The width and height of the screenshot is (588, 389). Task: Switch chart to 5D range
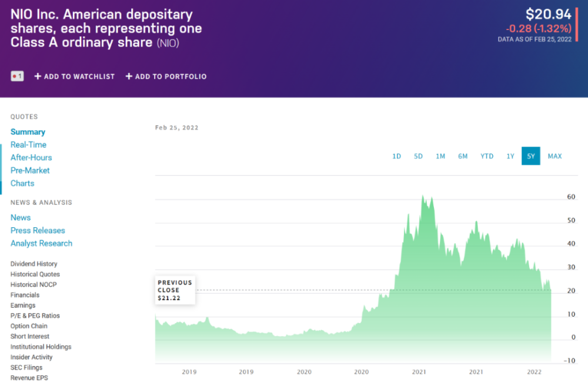point(418,156)
